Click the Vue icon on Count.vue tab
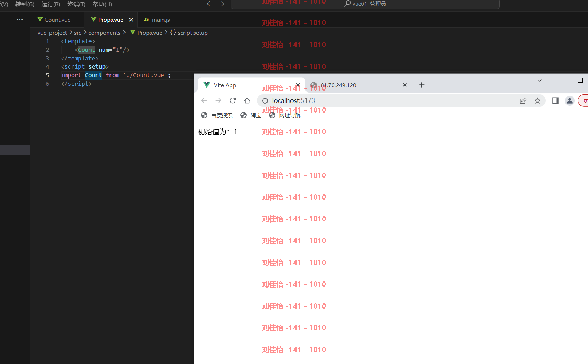Image resolution: width=588 pixels, height=364 pixels. click(x=40, y=19)
